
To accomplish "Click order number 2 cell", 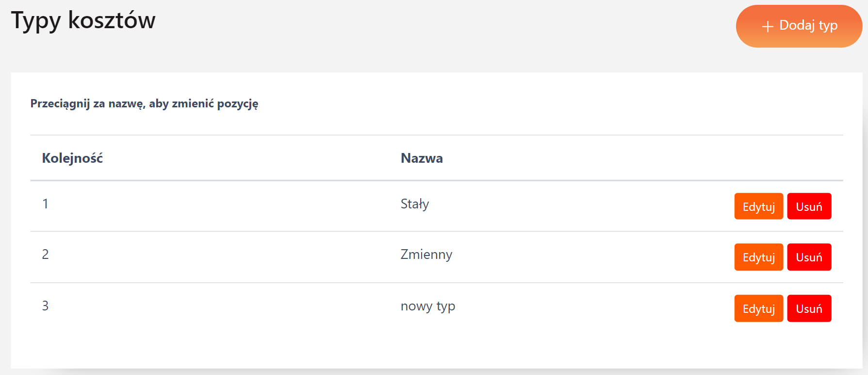I will coord(45,255).
